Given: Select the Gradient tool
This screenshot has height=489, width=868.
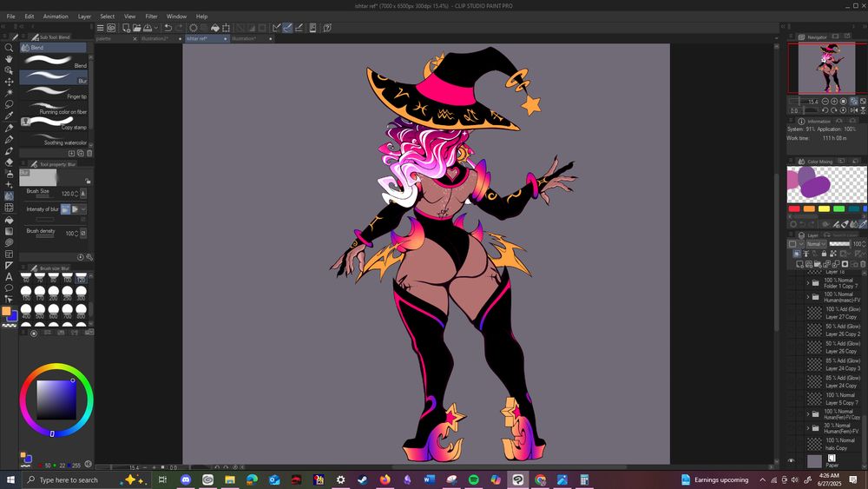Looking at the screenshot, I should click(9, 232).
